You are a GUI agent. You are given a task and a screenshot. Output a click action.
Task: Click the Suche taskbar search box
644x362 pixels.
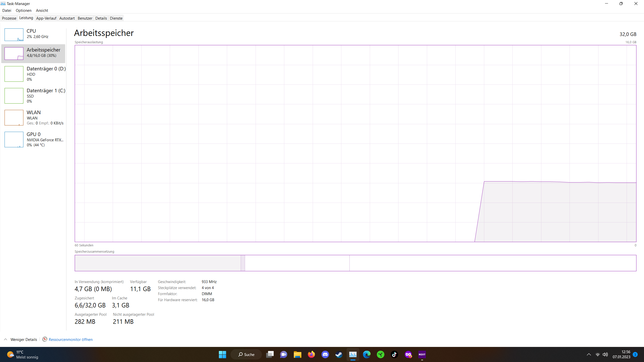pyautogui.click(x=246, y=354)
